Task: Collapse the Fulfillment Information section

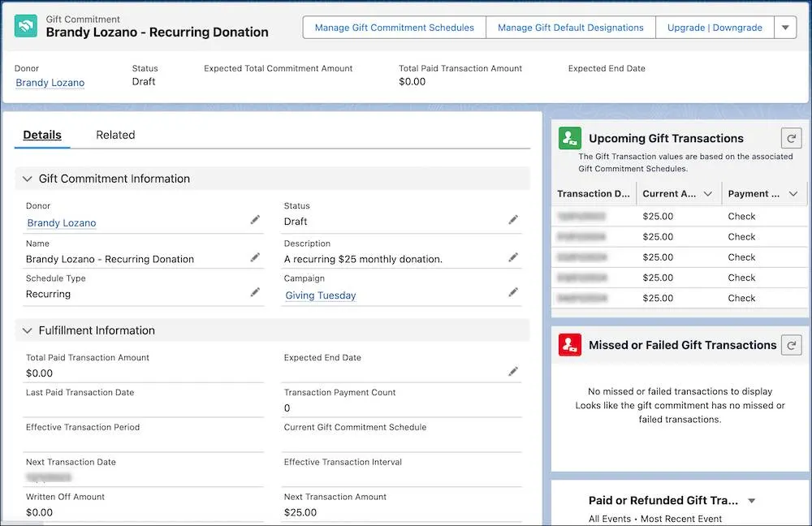Action: point(28,330)
